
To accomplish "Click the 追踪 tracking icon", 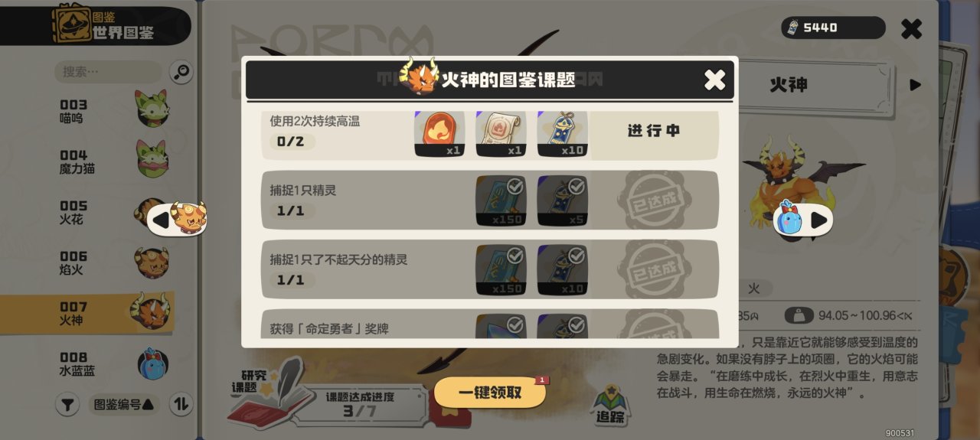I will pos(611,405).
